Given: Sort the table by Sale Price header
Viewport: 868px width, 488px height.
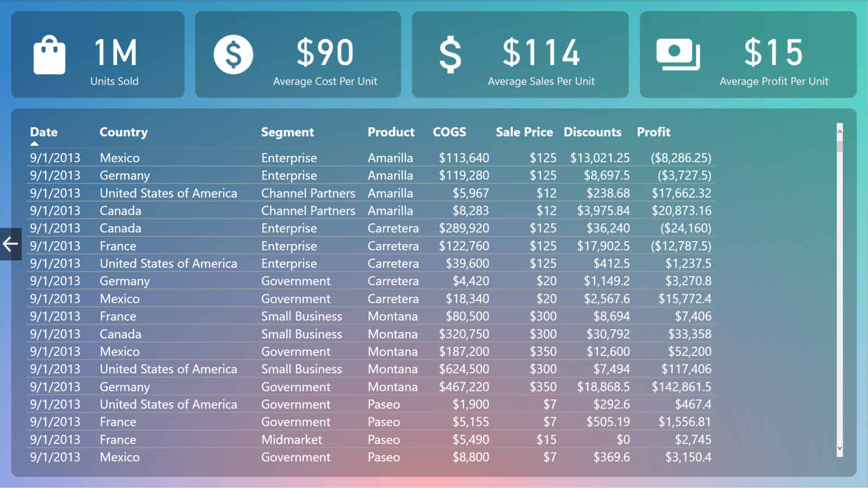Looking at the screenshot, I should (x=524, y=132).
